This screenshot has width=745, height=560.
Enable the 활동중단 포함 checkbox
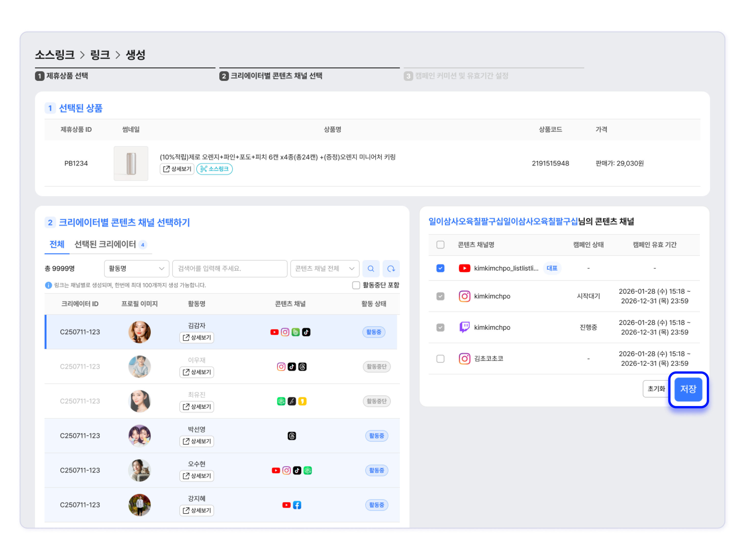pyautogui.click(x=356, y=285)
